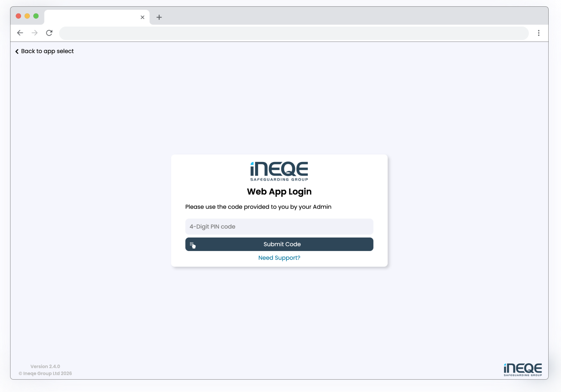Screen dimensions: 561x392
Task: Open a new browser tab
Action: click(159, 17)
